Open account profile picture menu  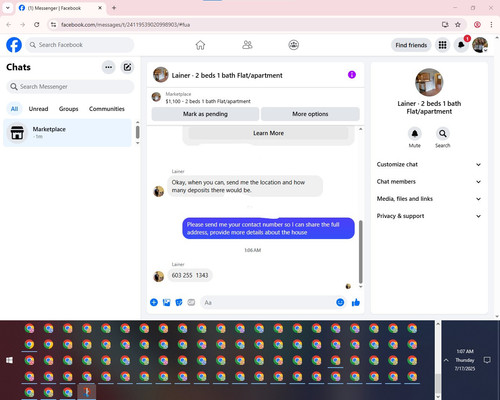click(480, 45)
